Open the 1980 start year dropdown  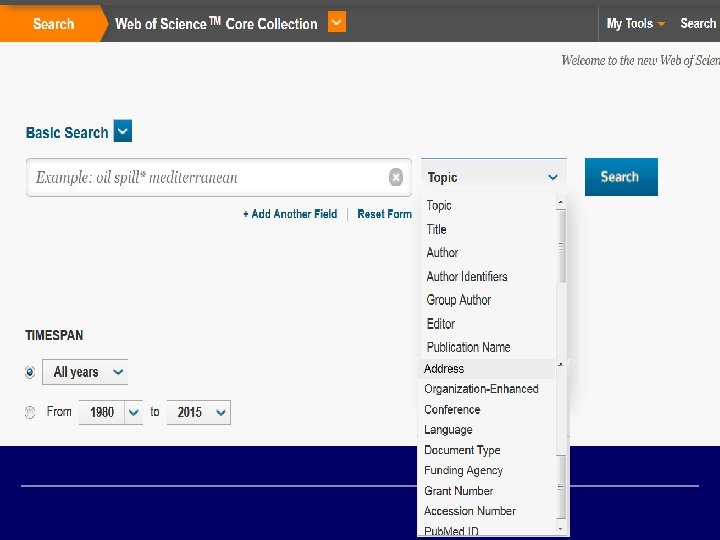click(x=111, y=412)
